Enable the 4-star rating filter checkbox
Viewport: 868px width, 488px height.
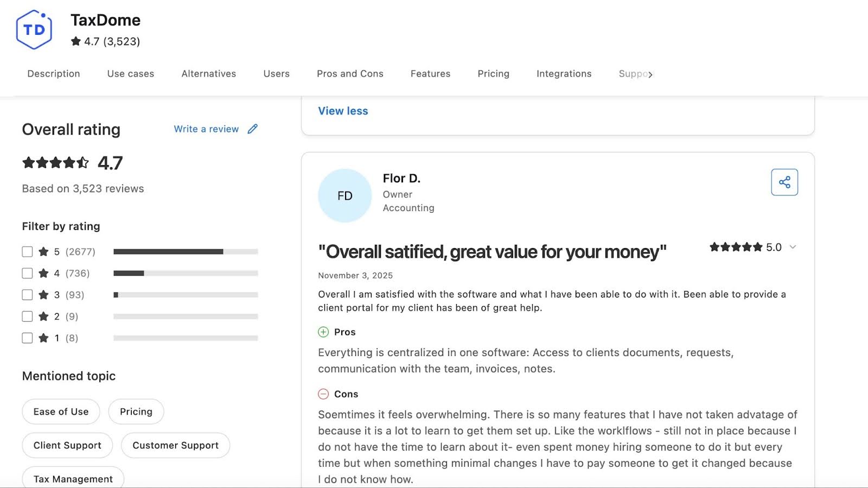coord(27,274)
